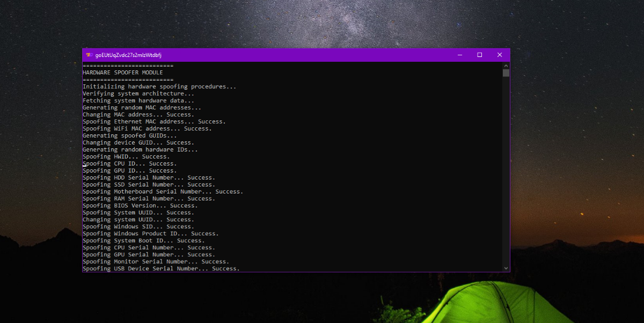
Task: Click the 'Spoofing BIOS Version' line
Action: [x=140, y=205]
